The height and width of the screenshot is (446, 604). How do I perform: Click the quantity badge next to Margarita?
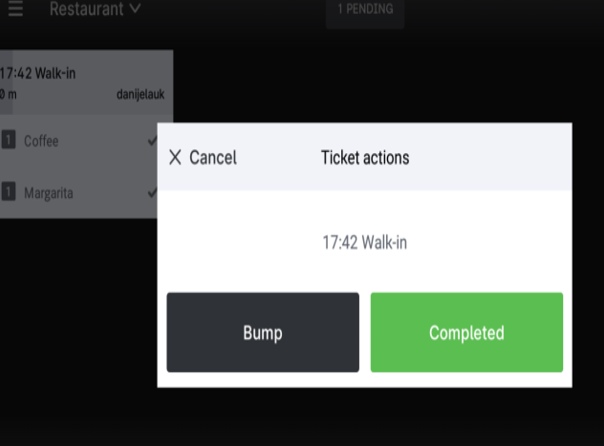coord(9,191)
